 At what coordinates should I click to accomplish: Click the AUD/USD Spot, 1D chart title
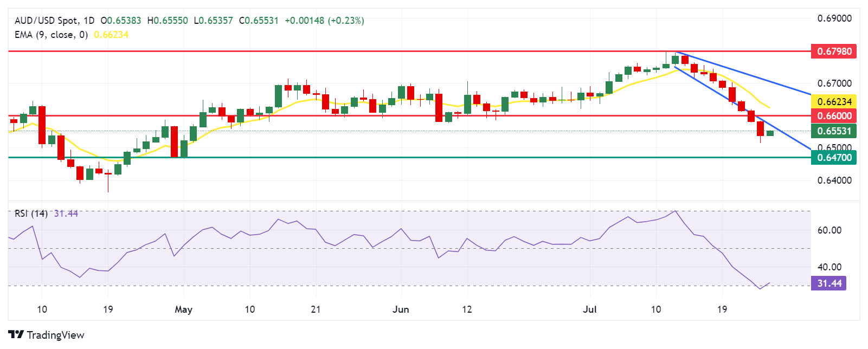(54, 21)
